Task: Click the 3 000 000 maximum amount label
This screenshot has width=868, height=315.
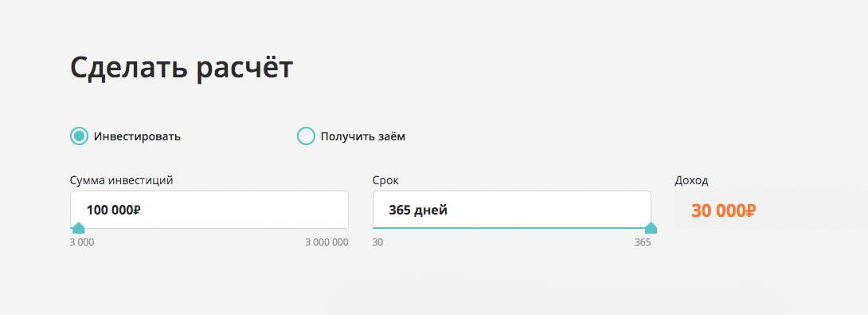Action: (x=327, y=242)
